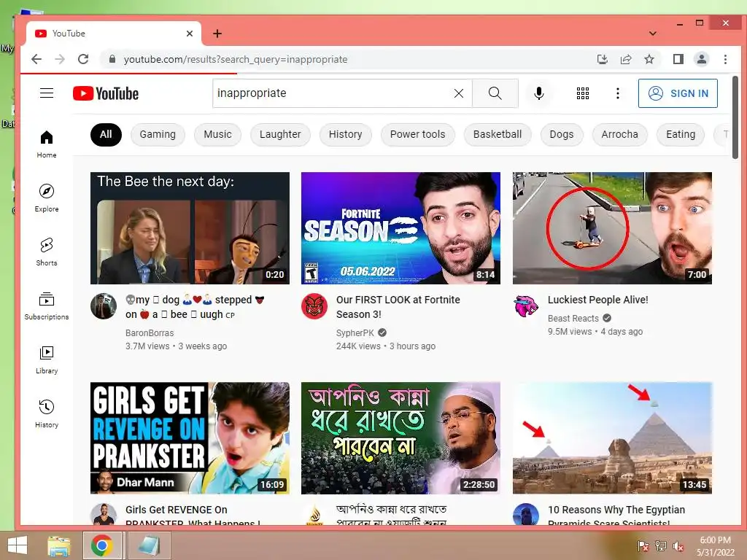
Task: Open the Chrome profile avatar
Action: click(701, 59)
